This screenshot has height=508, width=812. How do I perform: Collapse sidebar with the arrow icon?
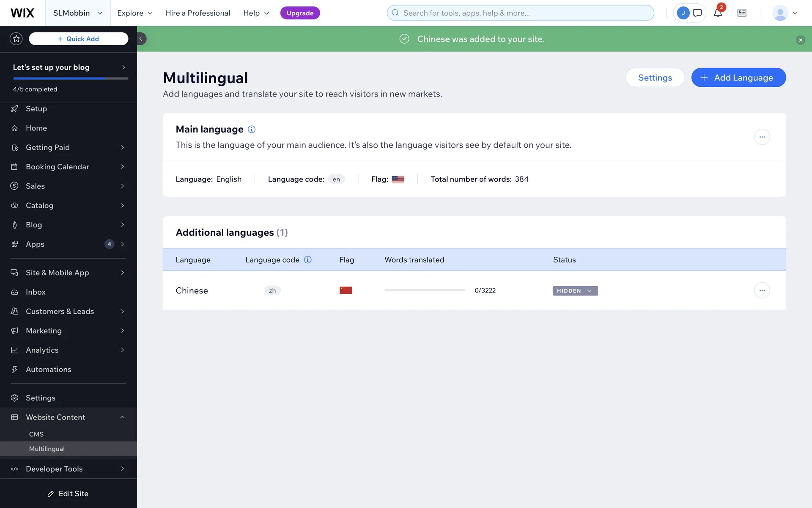click(x=141, y=39)
